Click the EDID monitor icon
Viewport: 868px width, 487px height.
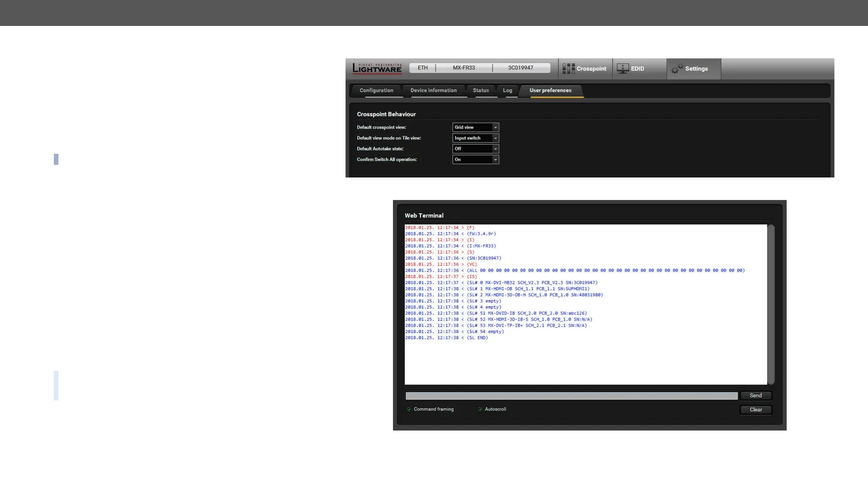coord(622,69)
